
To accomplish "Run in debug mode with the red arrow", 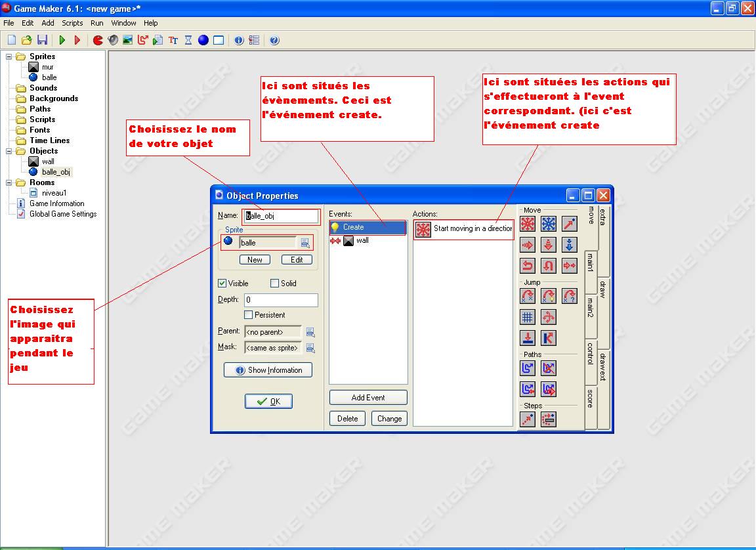I will click(77, 41).
